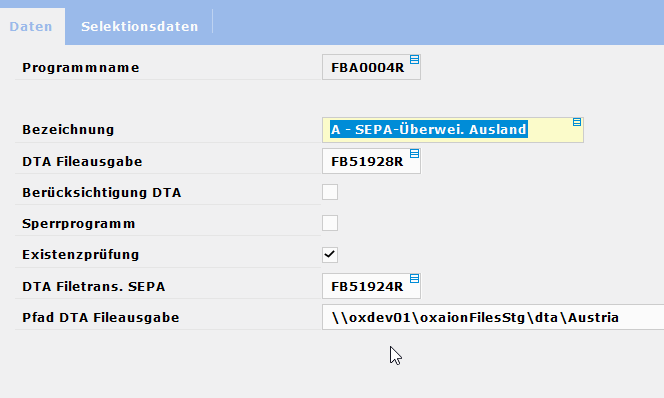Uncheck the Existenzprüfung checkbox
The image size is (664, 398).
coord(330,254)
